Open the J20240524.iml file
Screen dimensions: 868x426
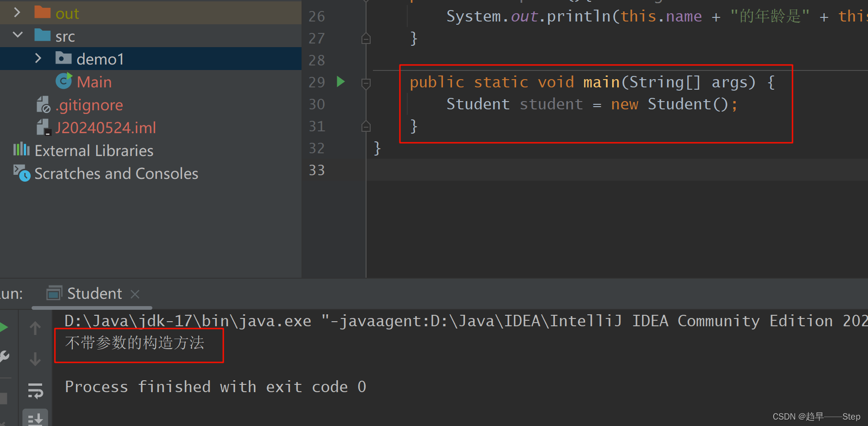pyautogui.click(x=106, y=128)
